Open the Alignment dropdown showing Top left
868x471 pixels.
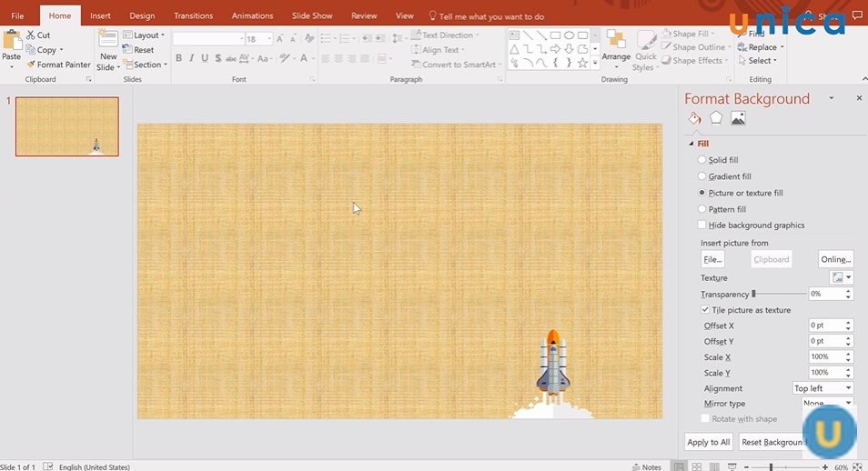823,388
